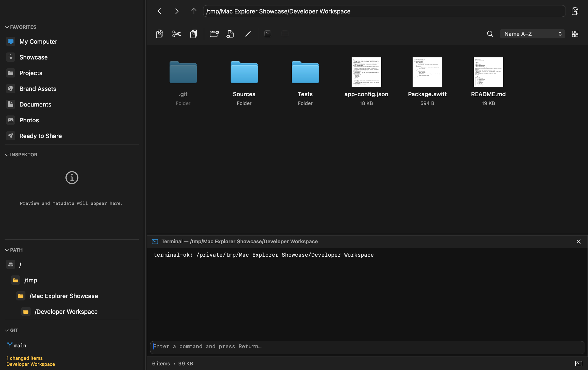Click the Brand Assets palette icon
This screenshot has width=588, height=370.
point(10,89)
